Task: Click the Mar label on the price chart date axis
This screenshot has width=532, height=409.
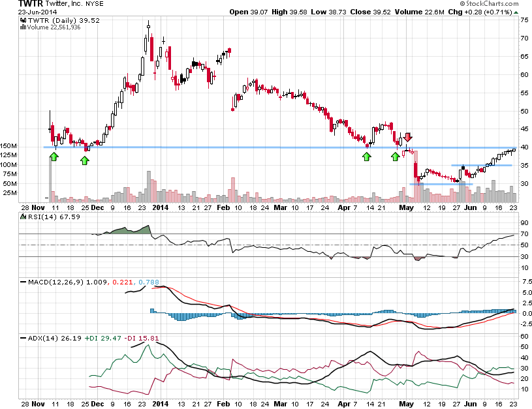Action: pyautogui.click(x=280, y=207)
